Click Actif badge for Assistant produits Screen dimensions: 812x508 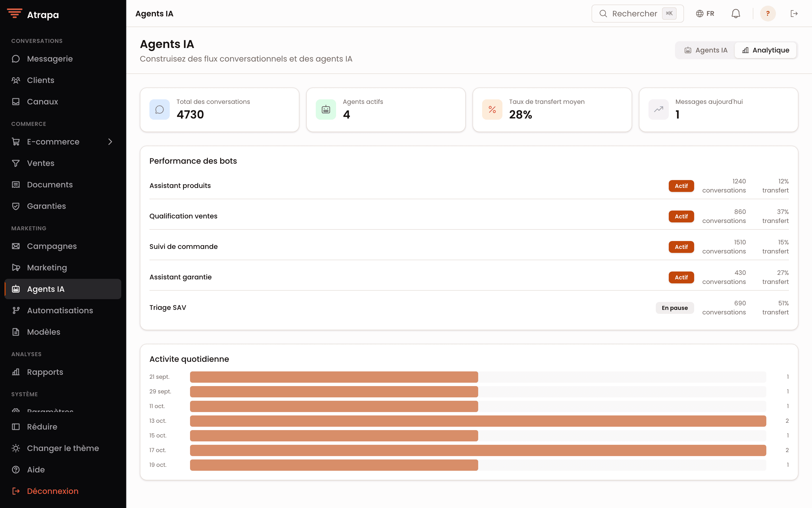tap(681, 186)
